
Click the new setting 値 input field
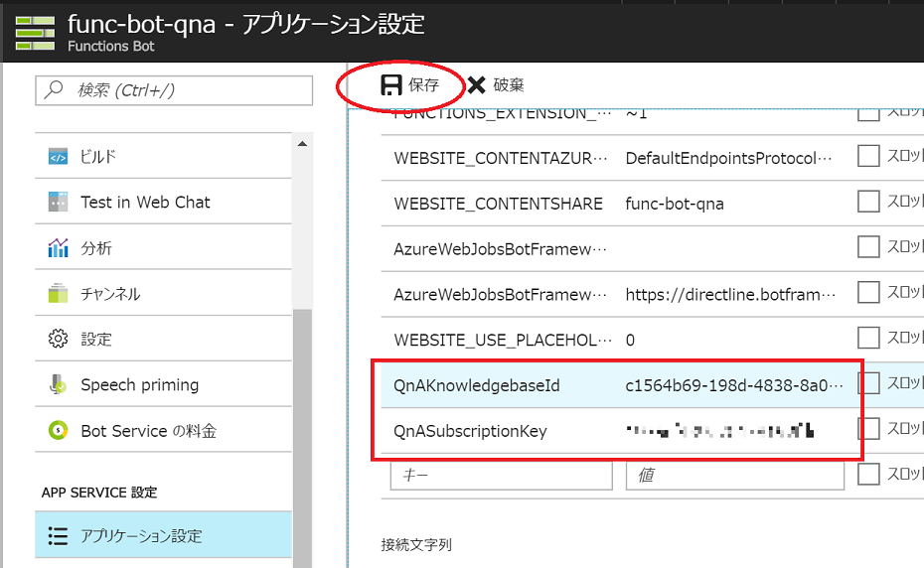click(735, 475)
